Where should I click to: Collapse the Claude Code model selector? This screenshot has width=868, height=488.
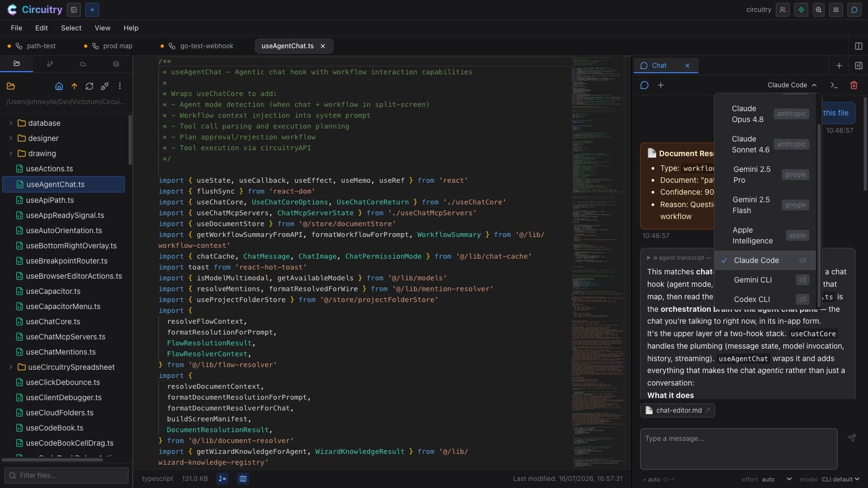792,85
